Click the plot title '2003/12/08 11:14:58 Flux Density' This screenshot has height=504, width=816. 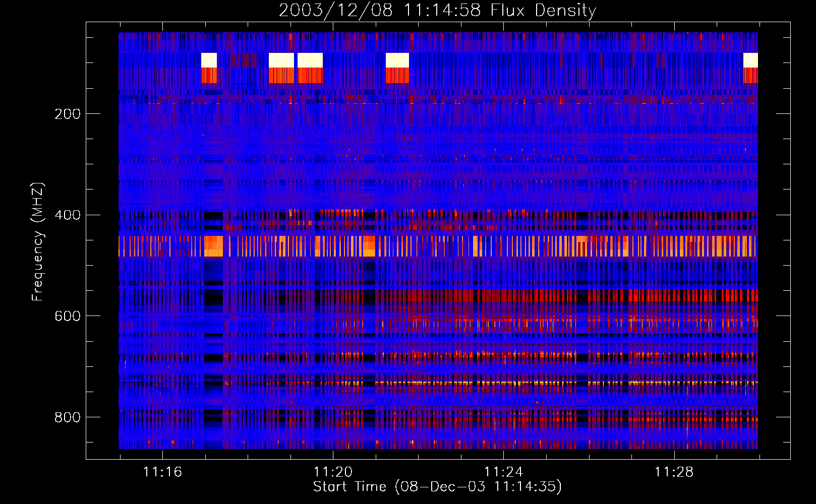click(437, 10)
